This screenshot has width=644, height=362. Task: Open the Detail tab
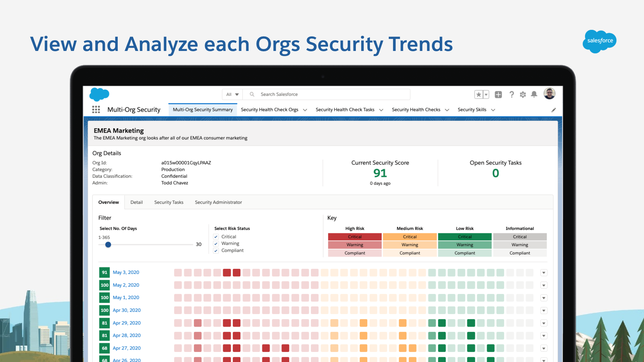(137, 202)
